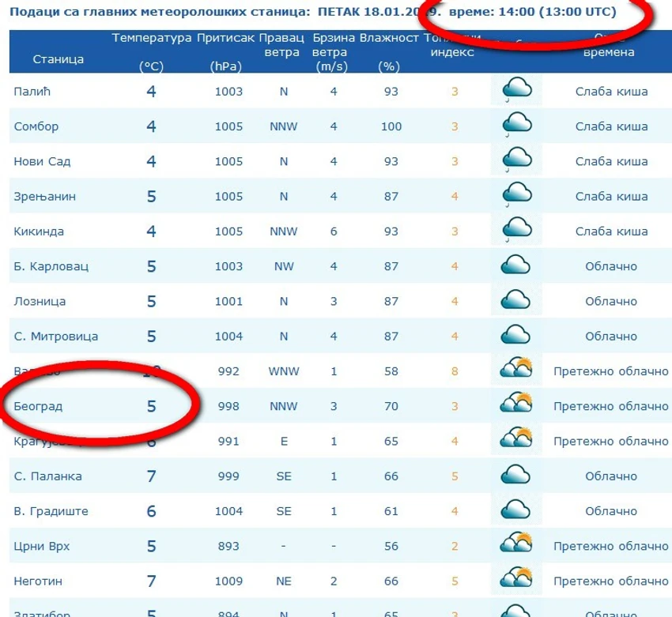Click the Слаба киша text for Палић
The width and height of the screenshot is (672, 617).
611,92
